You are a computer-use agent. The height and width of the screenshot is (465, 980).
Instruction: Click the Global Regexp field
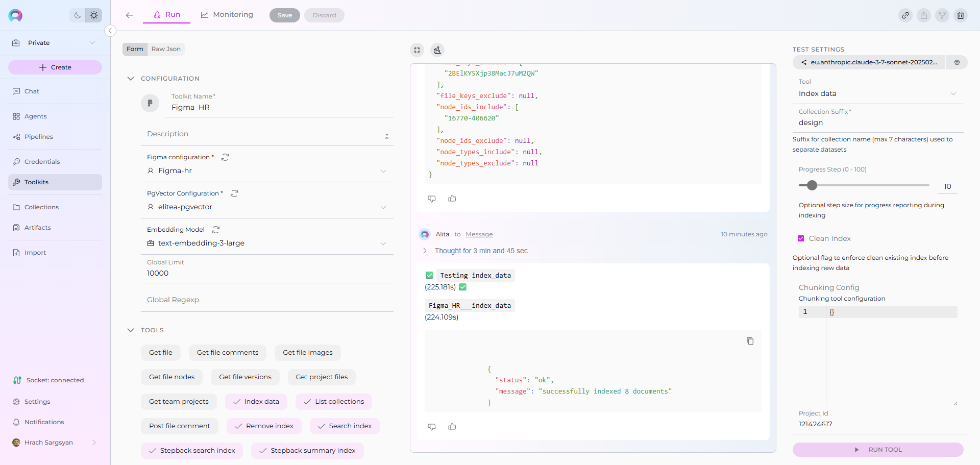pos(267,300)
